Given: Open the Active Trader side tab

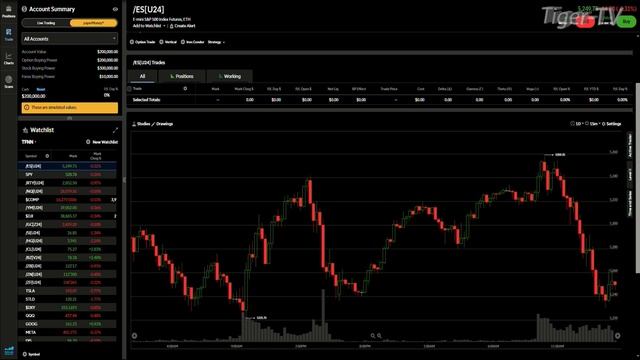Looking at the screenshot, I should 629,146.
